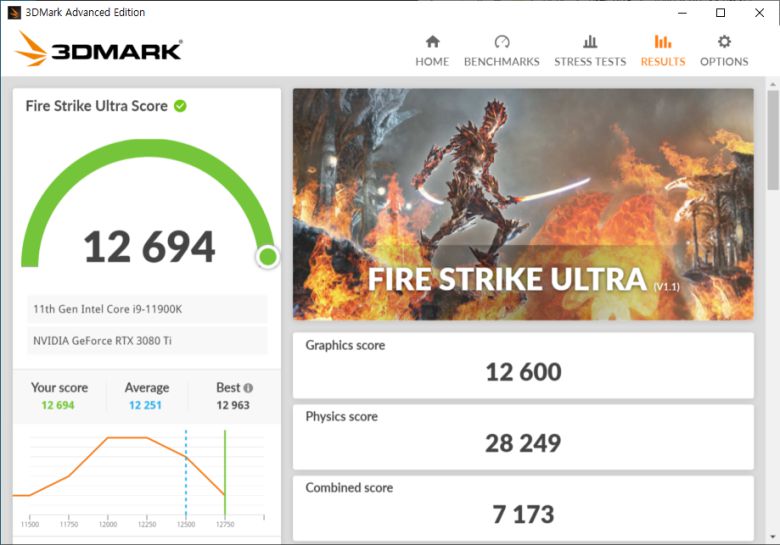Screen dimensions: 780x545
Task: Click the NVIDIA GeForce RTX 3080 Ti row
Action: click(147, 341)
